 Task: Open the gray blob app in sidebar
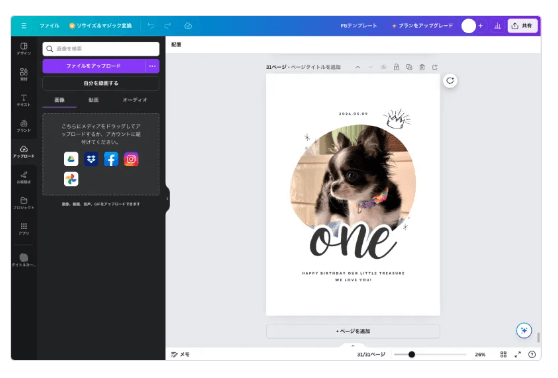(24, 260)
